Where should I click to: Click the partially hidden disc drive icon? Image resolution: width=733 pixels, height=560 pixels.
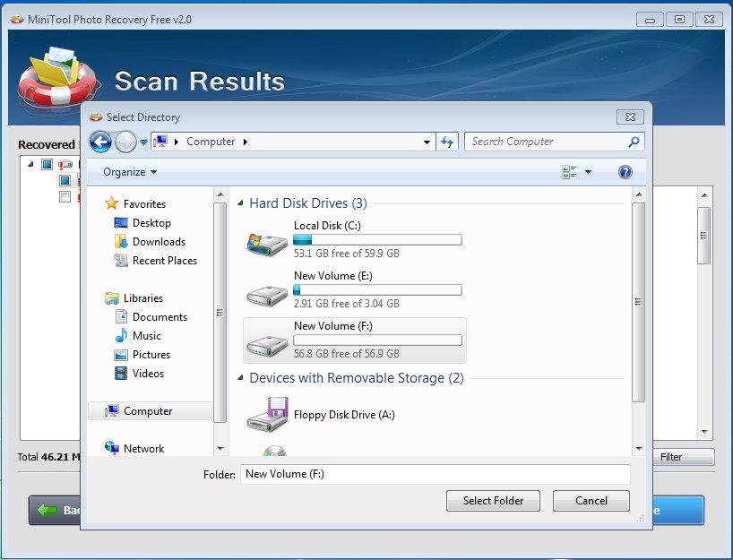tap(274, 451)
